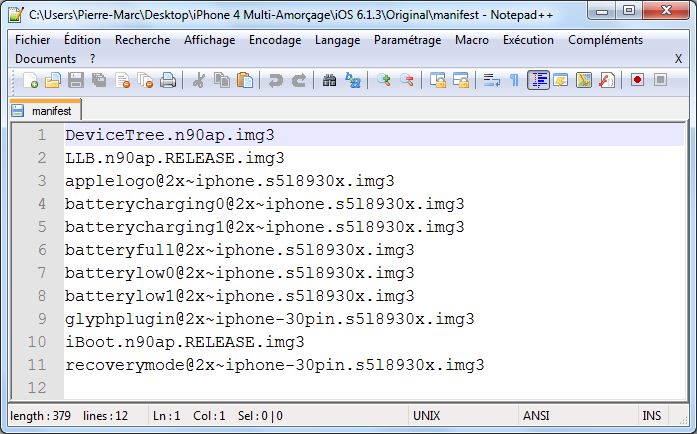Toggle the word wrap icon
Viewport: 697px width, 434px height.
point(492,80)
